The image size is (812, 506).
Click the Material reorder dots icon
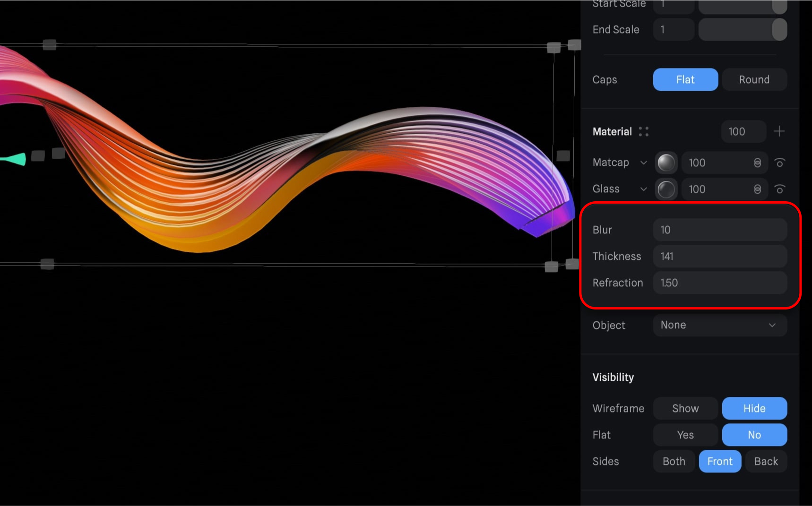pos(643,131)
